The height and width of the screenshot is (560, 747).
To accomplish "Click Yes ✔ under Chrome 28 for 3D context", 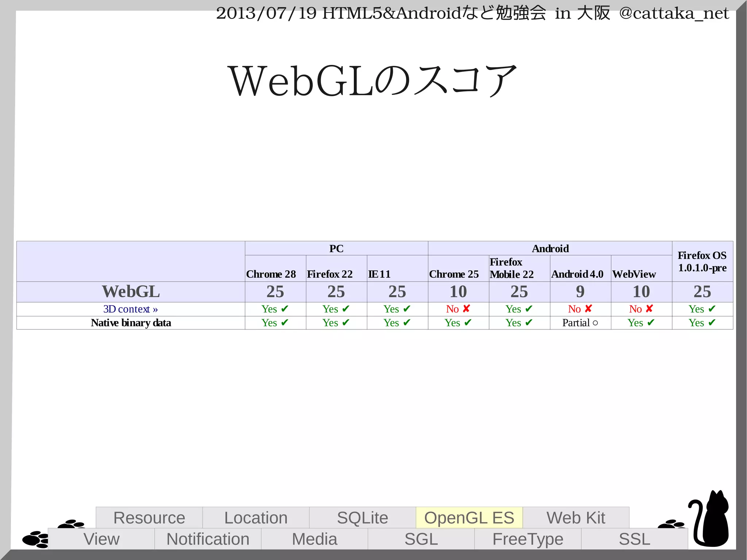I will pos(275,309).
